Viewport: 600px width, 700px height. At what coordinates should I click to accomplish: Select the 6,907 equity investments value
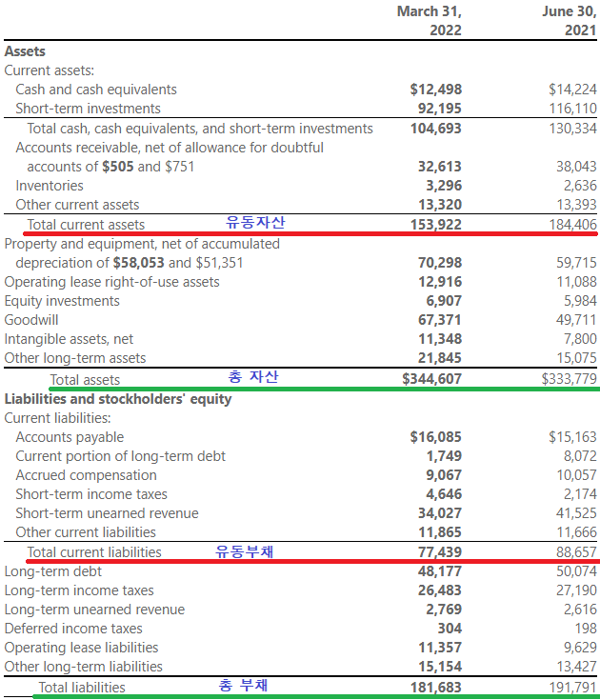[x=443, y=301]
